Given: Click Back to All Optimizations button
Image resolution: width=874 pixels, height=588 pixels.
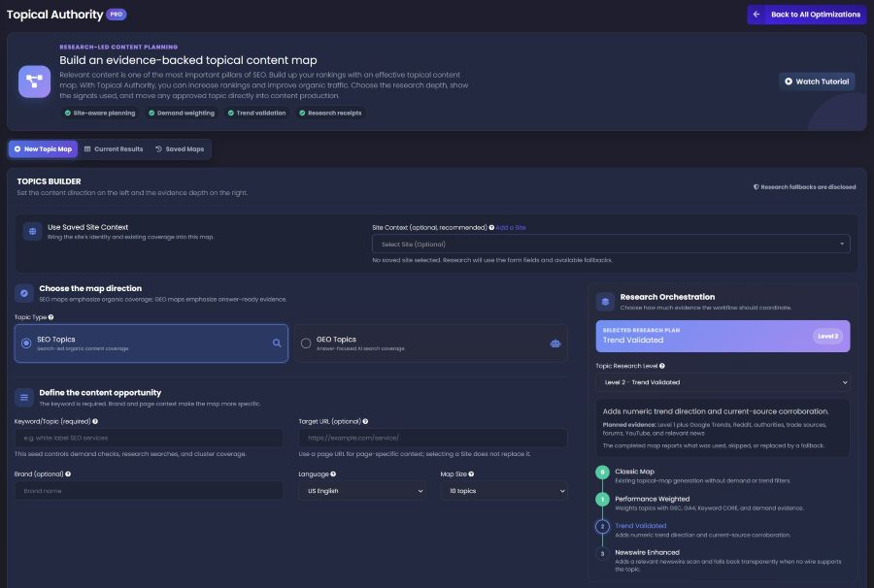Looking at the screenshot, I should click(807, 15).
